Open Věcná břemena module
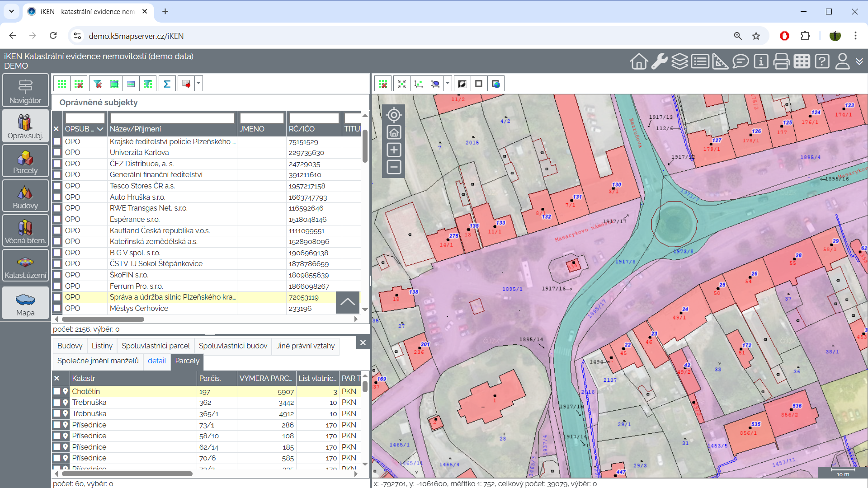Image resolution: width=868 pixels, height=488 pixels. point(25,230)
